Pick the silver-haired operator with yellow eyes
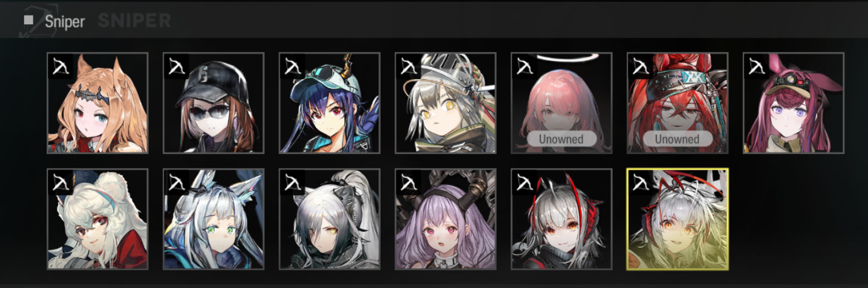The image size is (868, 288). click(x=445, y=103)
